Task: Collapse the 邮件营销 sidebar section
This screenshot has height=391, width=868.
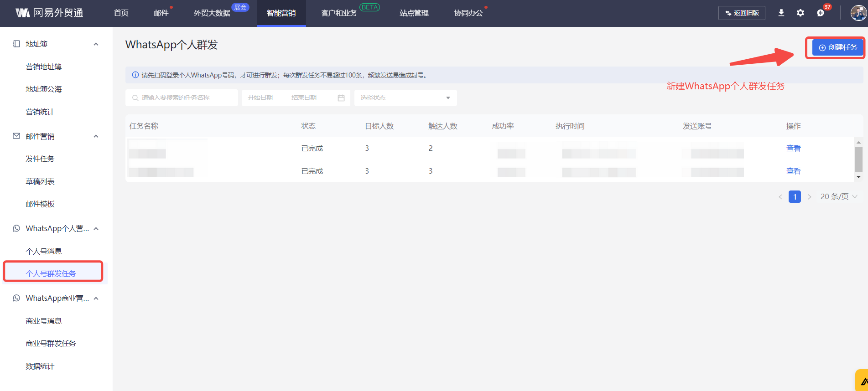Action: [x=96, y=136]
